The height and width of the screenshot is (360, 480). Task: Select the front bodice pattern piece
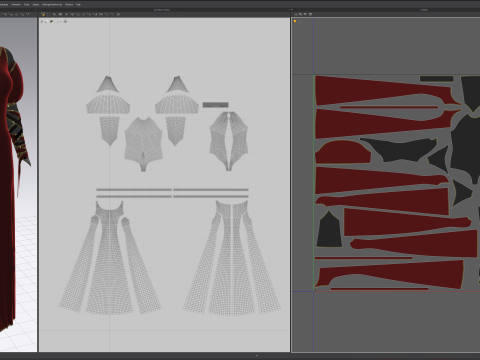pos(143,143)
